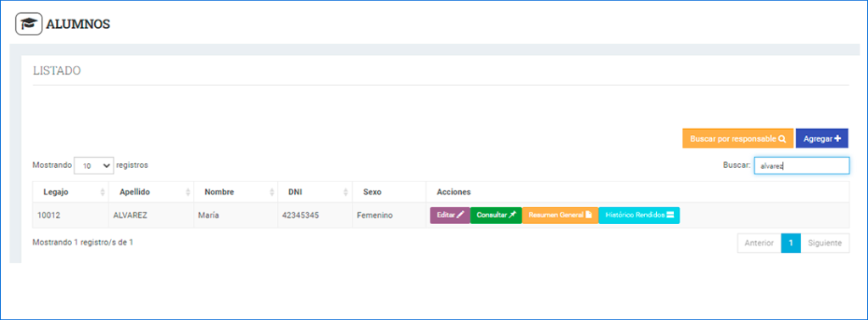Sort by Legajo column
This screenshot has width=868, height=320.
pos(70,192)
